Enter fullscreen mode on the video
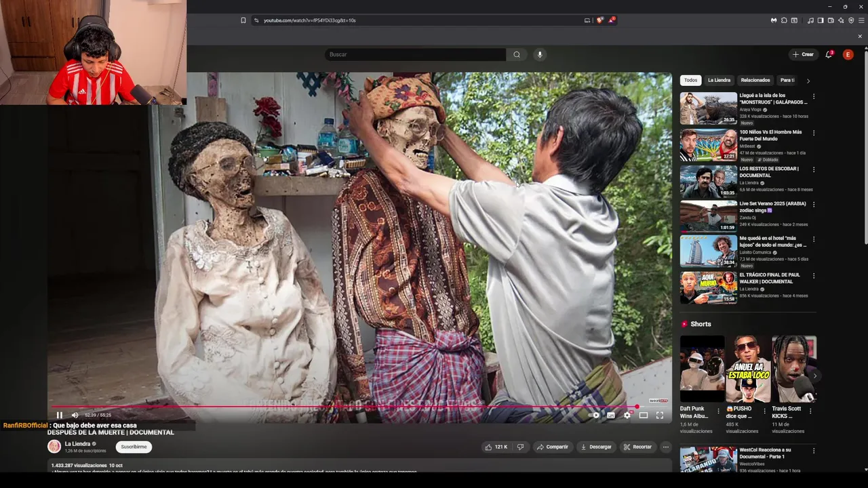The width and height of the screenshot is (868, 488). coord(660,415)
